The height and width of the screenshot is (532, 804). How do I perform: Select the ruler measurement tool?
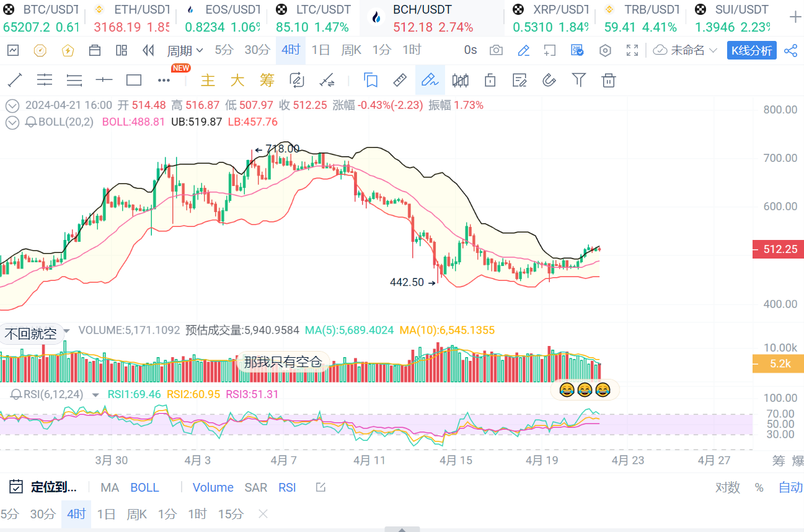tap(400, 80)
